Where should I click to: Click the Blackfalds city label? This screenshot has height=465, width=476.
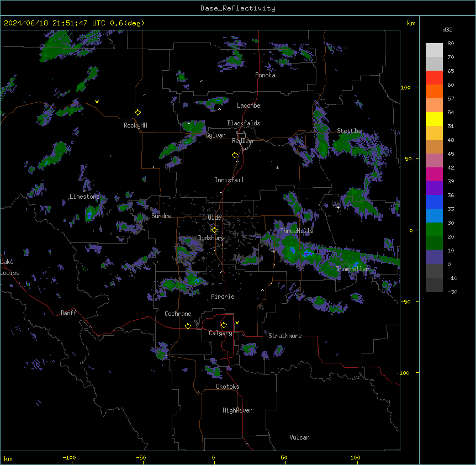click(244, 123)
